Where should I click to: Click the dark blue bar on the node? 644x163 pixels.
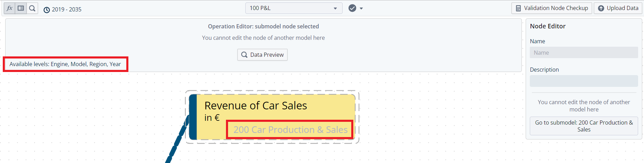pos(193,117)
